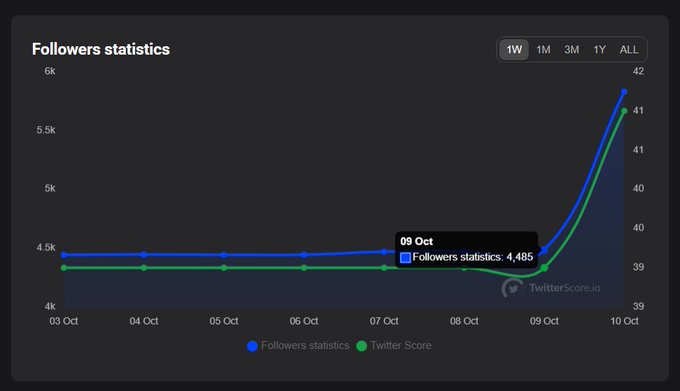
Task: Show ALL time range data
Action: click(x=629, y=49)
